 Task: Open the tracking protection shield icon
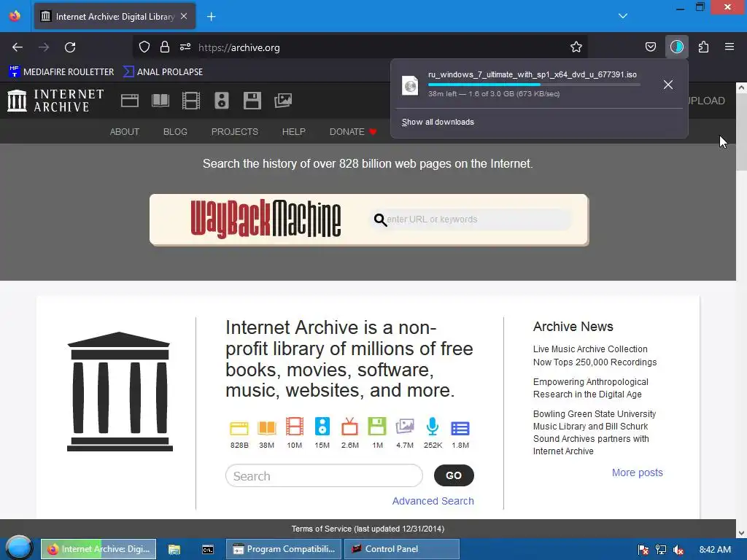(x=144, y=47)
